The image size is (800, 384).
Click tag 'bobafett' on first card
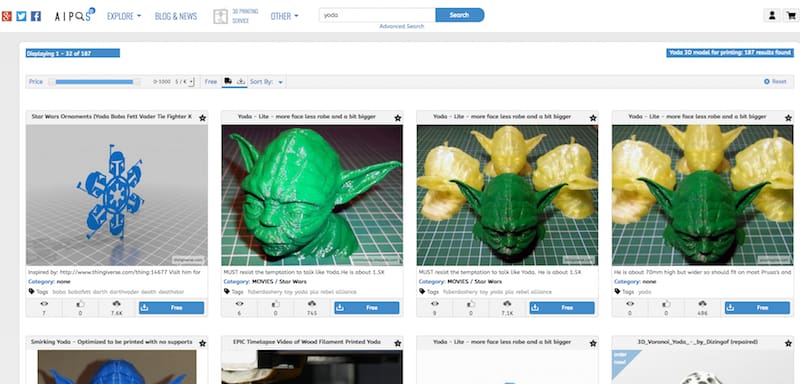80,292
